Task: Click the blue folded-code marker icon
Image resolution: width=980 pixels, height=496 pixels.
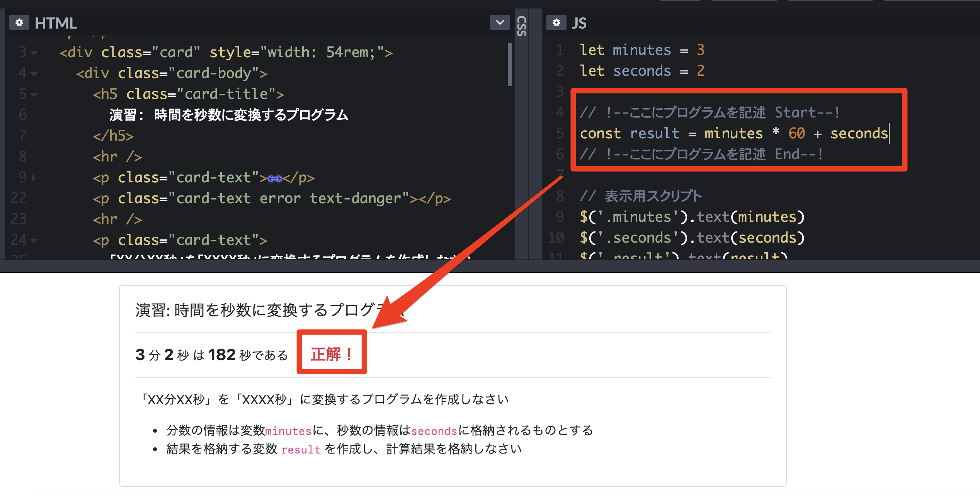Action: [275, 178]
